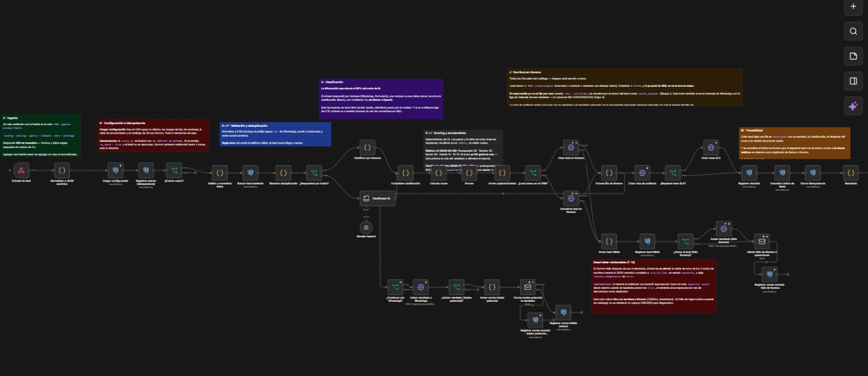
Task: Select the 'Armar lead fallido' code node
Action: coord(609,241)
